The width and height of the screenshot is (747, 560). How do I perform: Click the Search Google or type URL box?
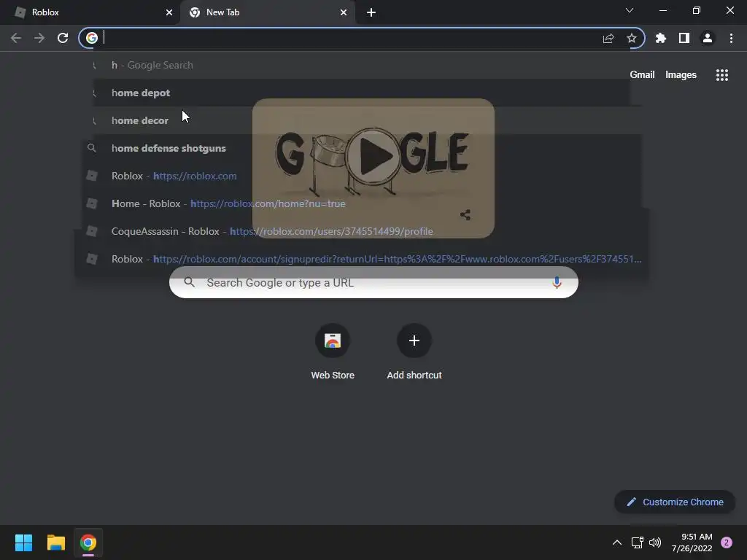tap(373, 282)
